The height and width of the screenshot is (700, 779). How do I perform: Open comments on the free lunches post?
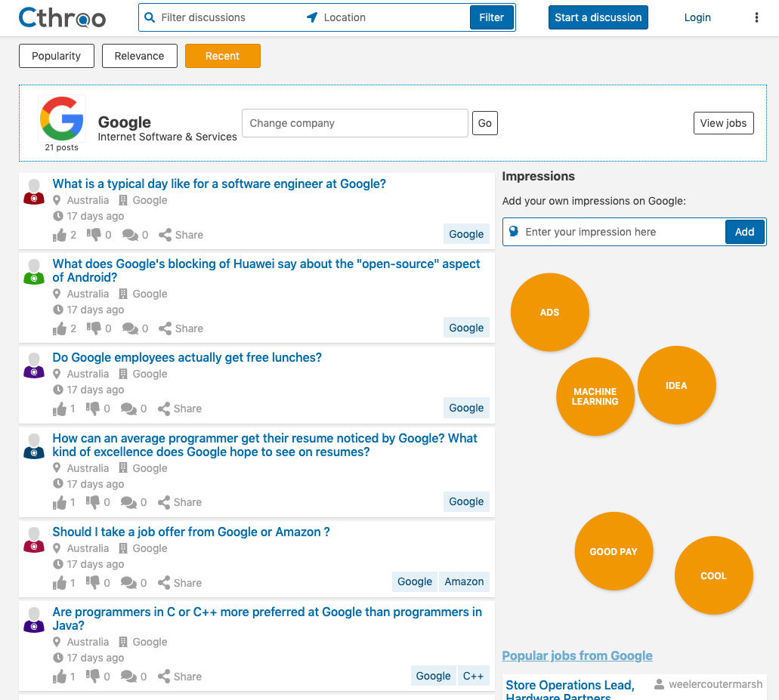(128, 409)
